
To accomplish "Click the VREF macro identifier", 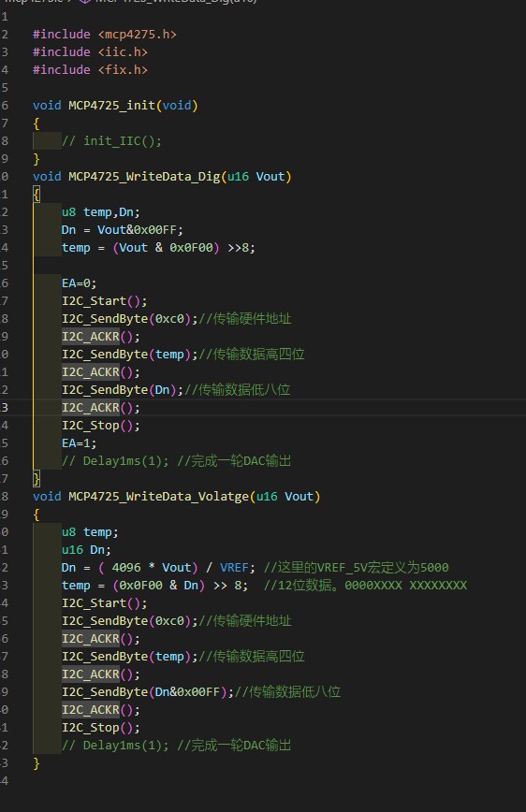I will coord(234,568).
